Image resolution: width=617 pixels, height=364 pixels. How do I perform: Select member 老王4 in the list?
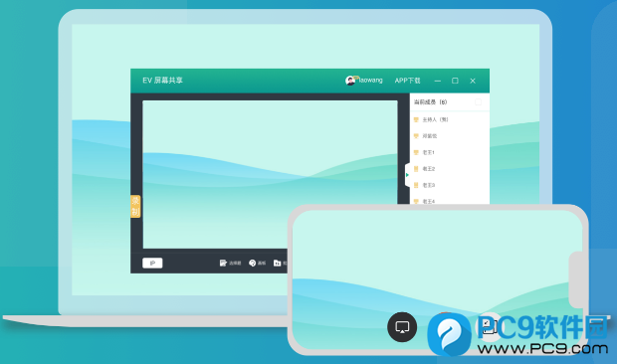[429, 201]
